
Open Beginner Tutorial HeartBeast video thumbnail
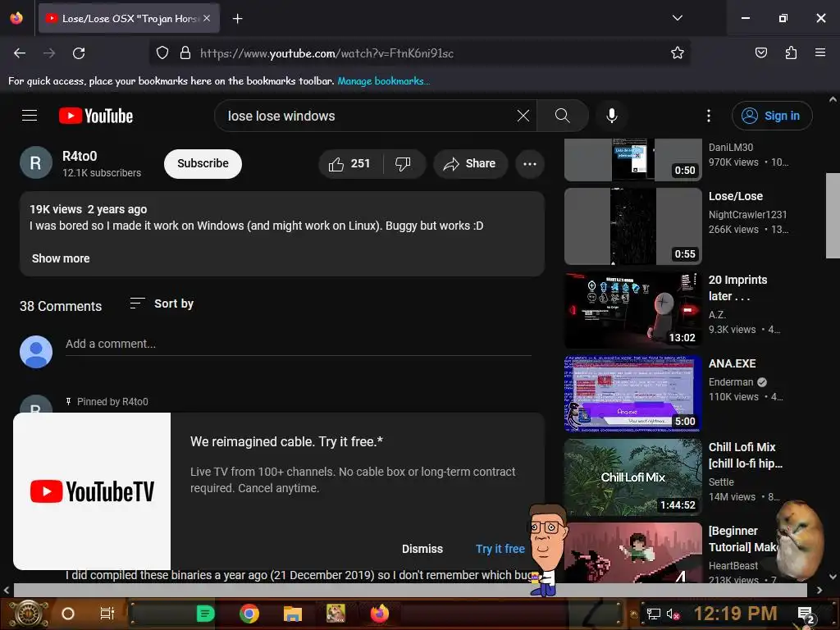click(633, 553)
